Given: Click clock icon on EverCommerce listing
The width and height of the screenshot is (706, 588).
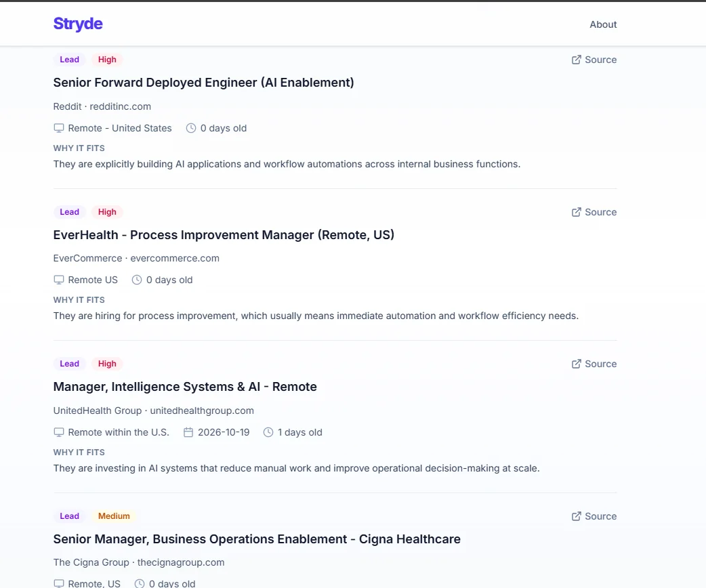Looking at the screenshot, I should click(137, 280).
